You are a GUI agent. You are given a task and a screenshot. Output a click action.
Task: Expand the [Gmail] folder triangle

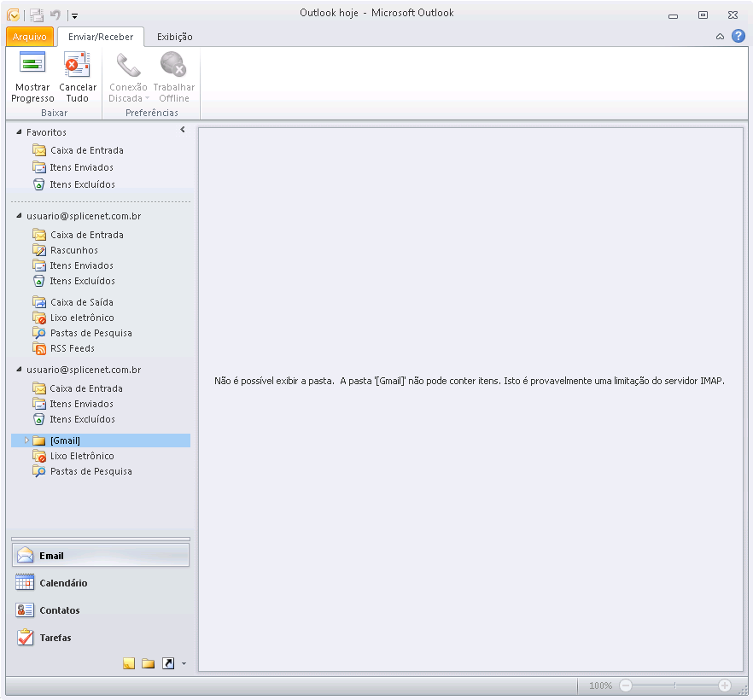click(x=27, y=440)
